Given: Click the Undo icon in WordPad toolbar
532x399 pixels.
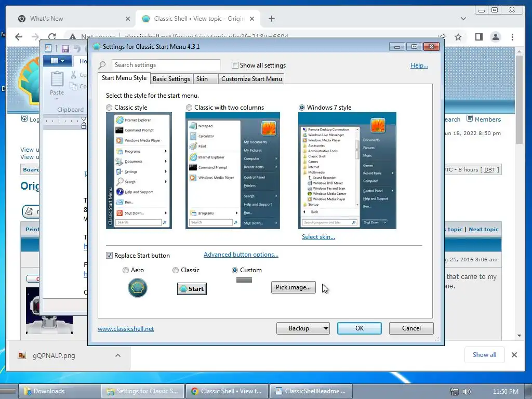Looking at the screenshot, I should pos(77,49).
